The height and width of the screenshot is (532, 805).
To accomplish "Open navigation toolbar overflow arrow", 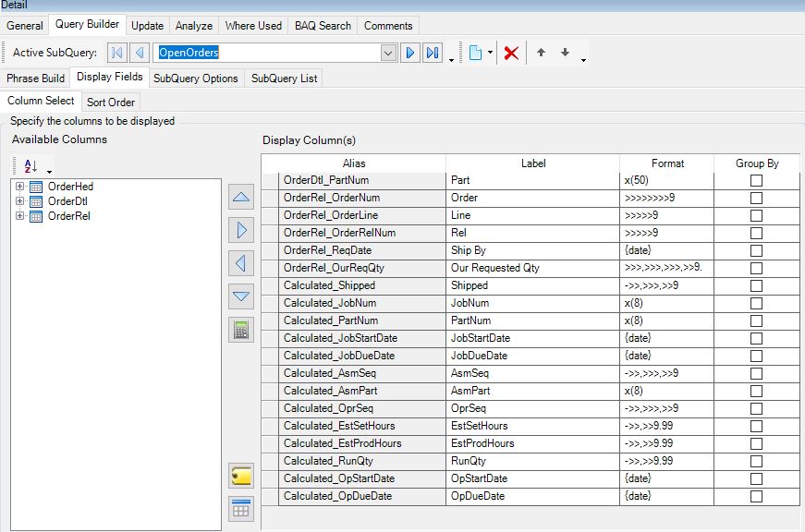I will [451, 60].
